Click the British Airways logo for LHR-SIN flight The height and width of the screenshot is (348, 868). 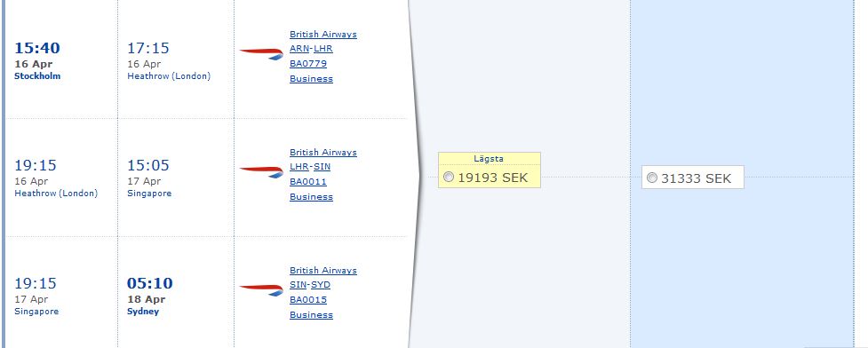261,172
